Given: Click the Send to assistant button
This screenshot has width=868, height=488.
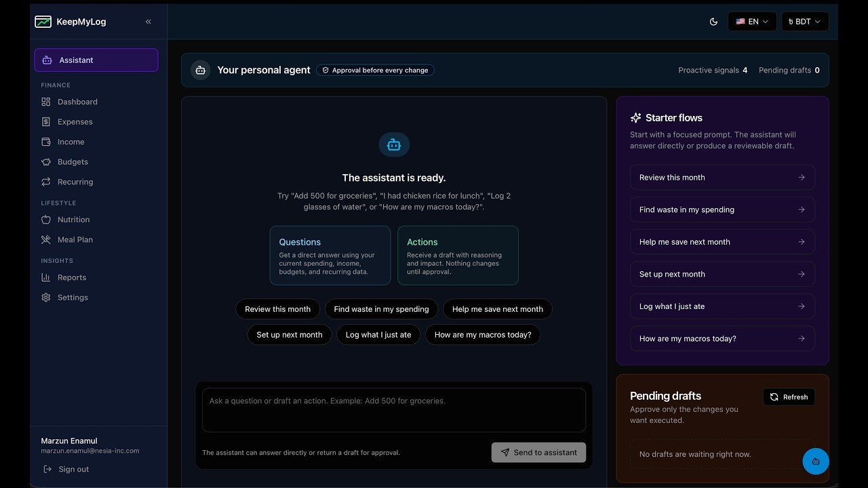Looking at the screenshot, I should [538, 452].
